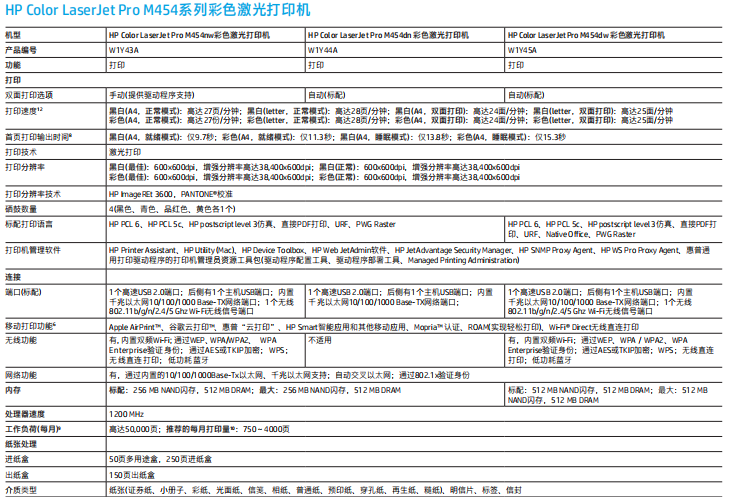Click the 打印分辨率技术 row label

(33, 194)
